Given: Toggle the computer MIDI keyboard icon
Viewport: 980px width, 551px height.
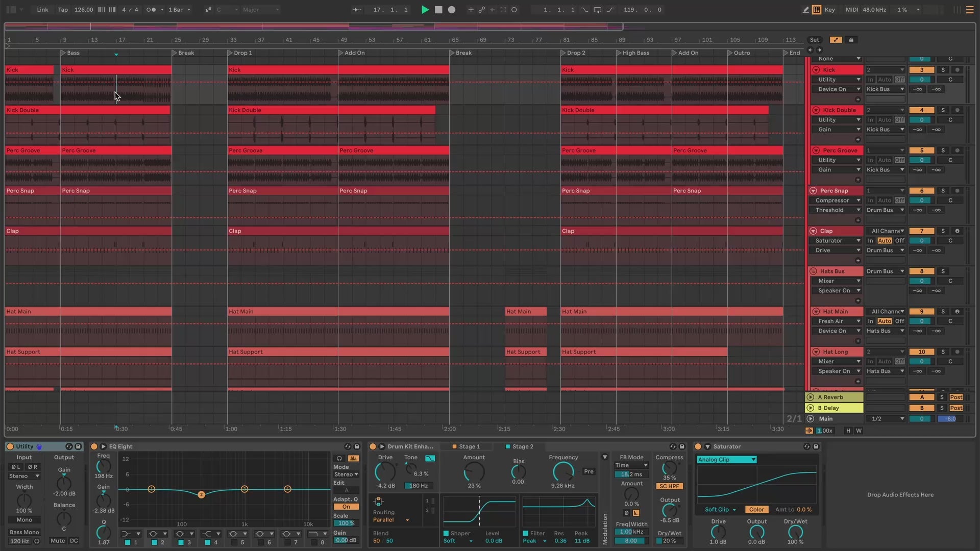Looking at the screenshot, I should pyautogui.click(x=817, y=10).
